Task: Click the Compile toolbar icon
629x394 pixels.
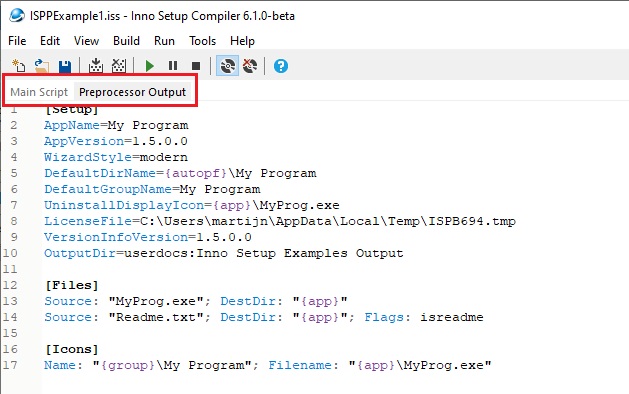Action: pyautogui.click(x=95, y=65)
